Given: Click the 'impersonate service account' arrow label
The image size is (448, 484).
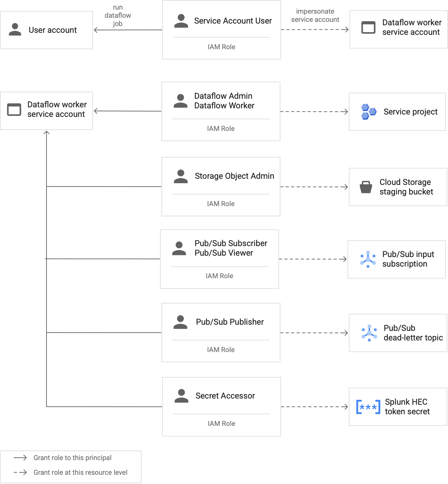Looking at the screenshot, I should pyautogui.click(x=315, y=16).
